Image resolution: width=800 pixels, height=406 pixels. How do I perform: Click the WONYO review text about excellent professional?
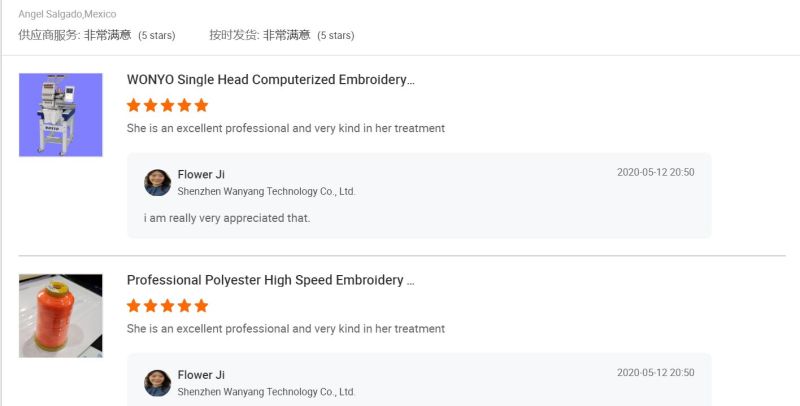[x=286, y=128]
